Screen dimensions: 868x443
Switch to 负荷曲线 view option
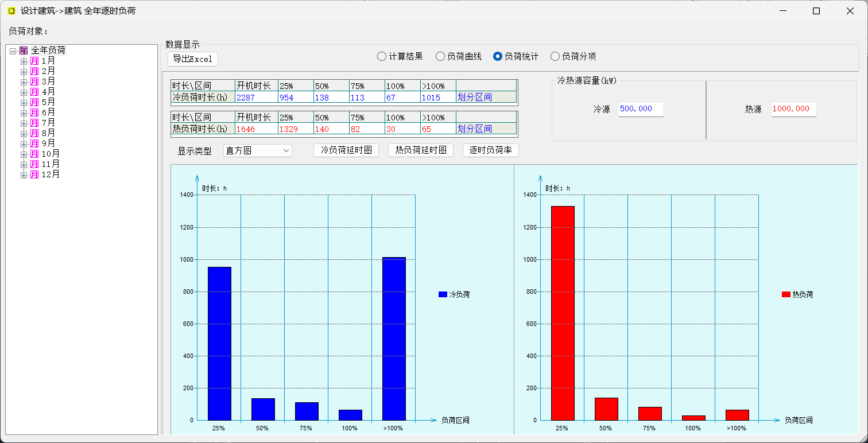coord(440,56)
